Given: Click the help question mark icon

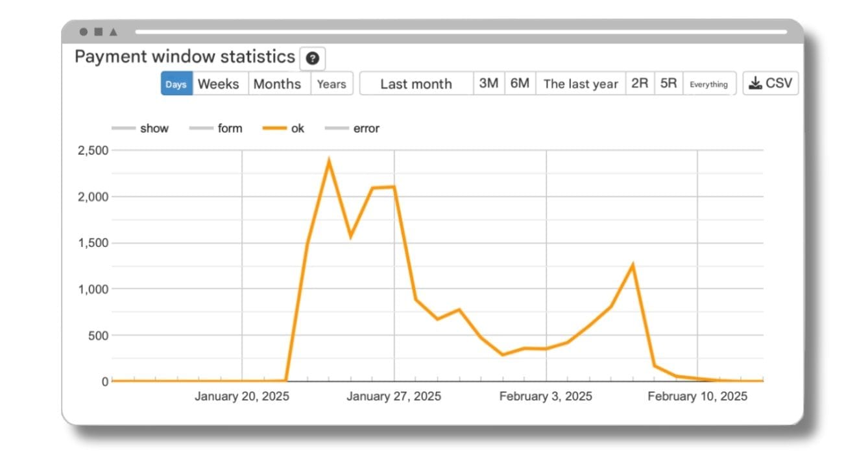Looking at the screenshot, I should [312, 59].
